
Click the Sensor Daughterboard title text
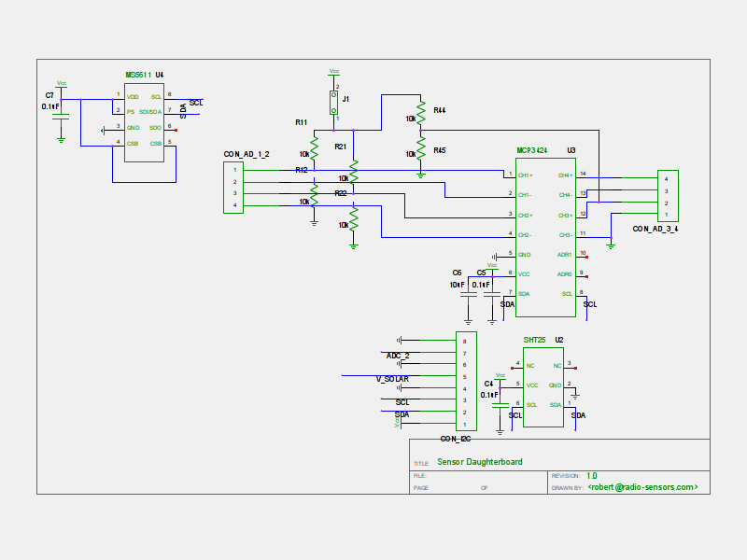click(480, 462)
